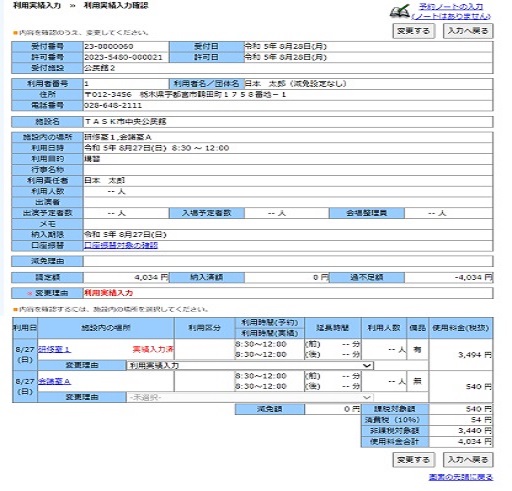The width and height of the screenshot is (512, 491).
Task: Click the 請求額 value 4,034 円
Action: click(x=151, y=277)
